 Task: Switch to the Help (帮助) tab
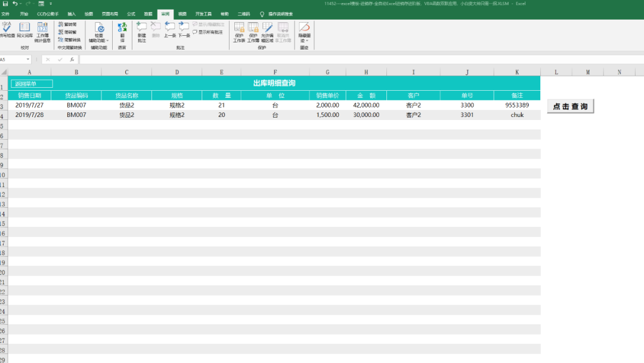pos(225,14)
